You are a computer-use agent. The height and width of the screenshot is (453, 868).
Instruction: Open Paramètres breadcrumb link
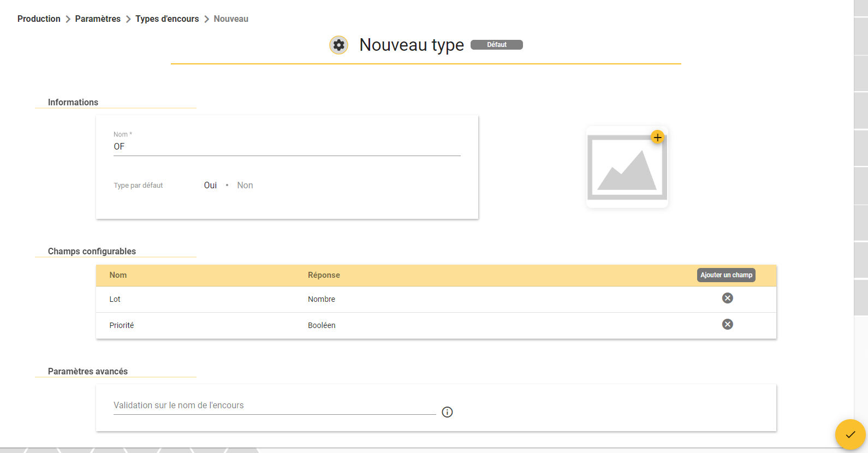pos(98,19)
